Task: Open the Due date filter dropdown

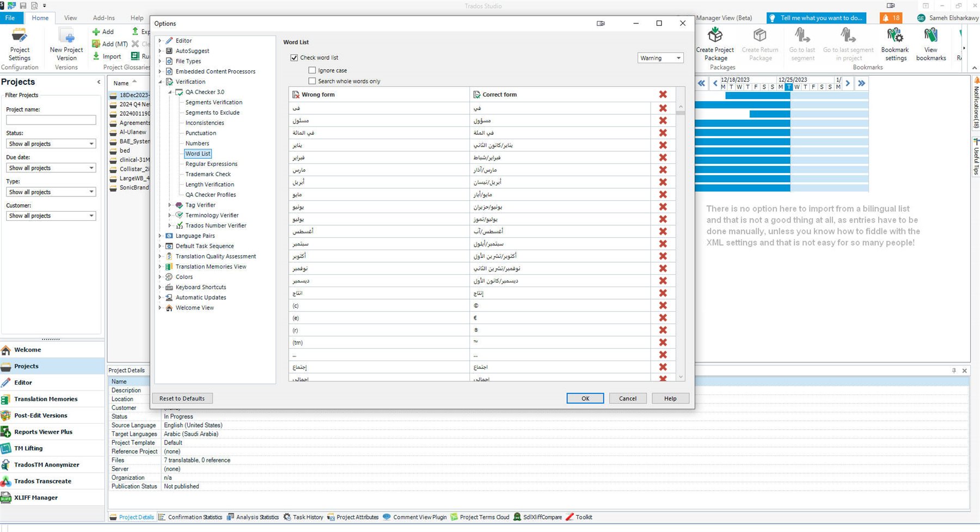Action: tap(51, 168)
